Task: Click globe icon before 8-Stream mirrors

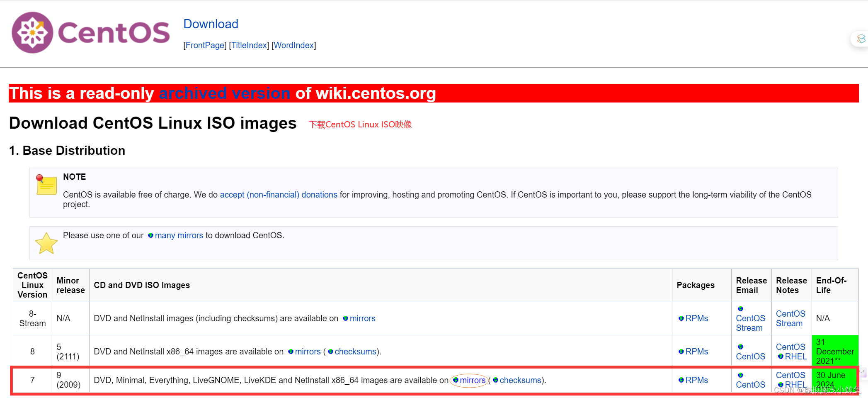Action: 345,318
